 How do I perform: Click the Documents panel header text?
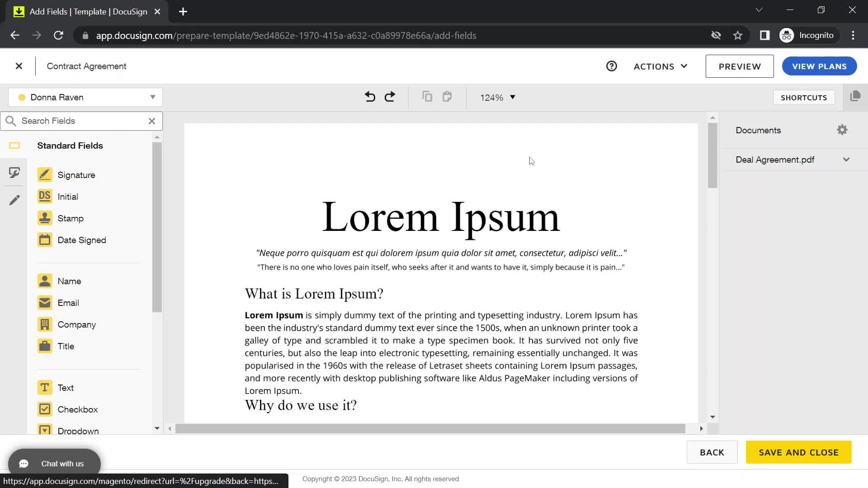click(x=758, y=130)
